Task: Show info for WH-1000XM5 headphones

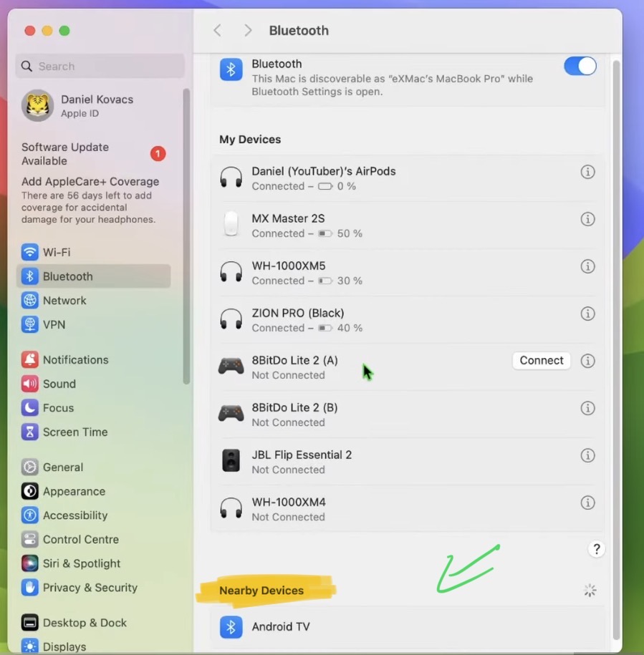Action: click(587, 266)
